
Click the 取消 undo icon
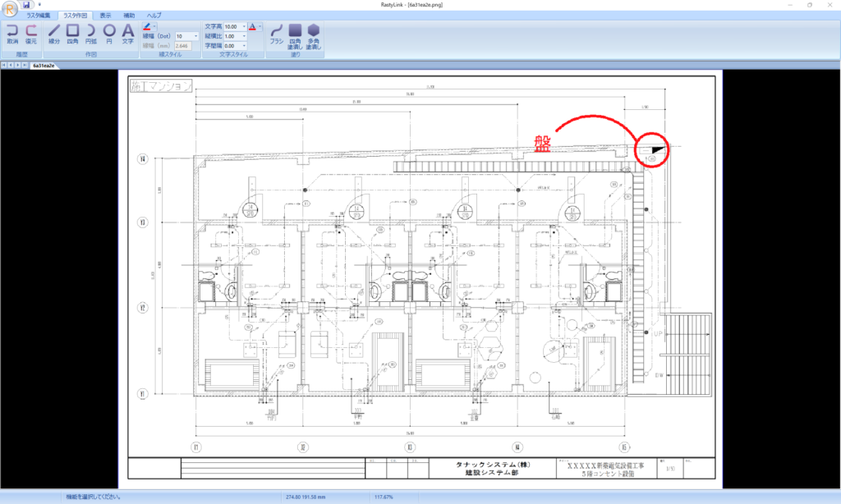click(12, 34)
